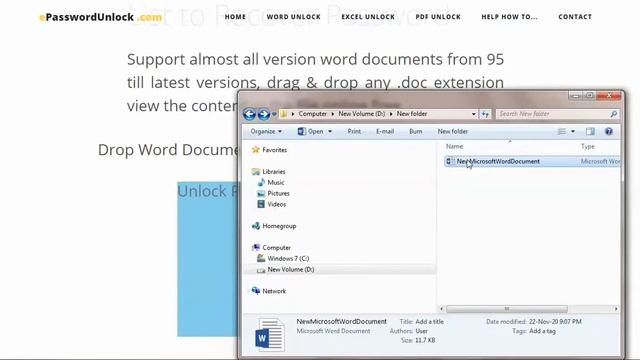Image resolution: width=640 pixels, height=360 pixels.
Task: Open WORD UNLOCK in website navigation
Action: [x=293, y=17]
